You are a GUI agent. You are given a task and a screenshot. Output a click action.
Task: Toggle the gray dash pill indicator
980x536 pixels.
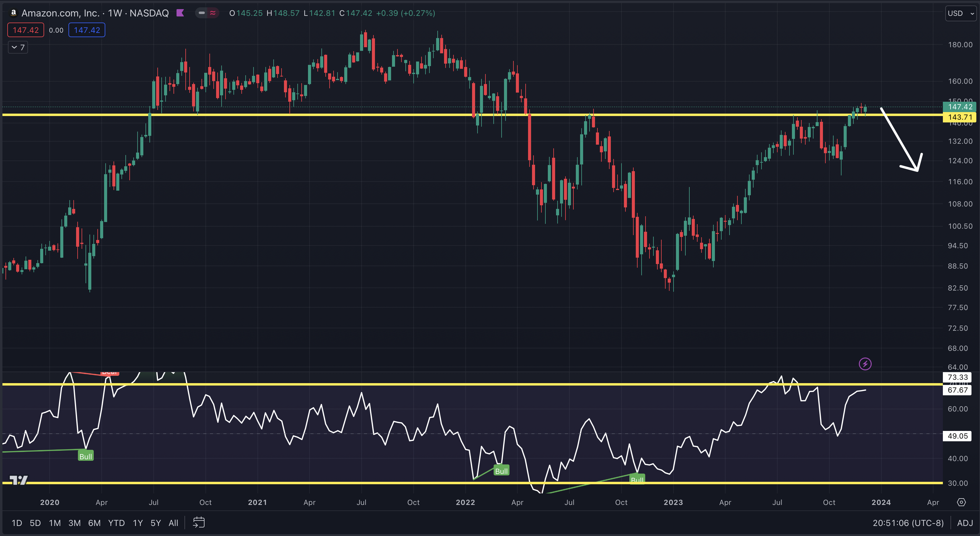pos(201,13)
